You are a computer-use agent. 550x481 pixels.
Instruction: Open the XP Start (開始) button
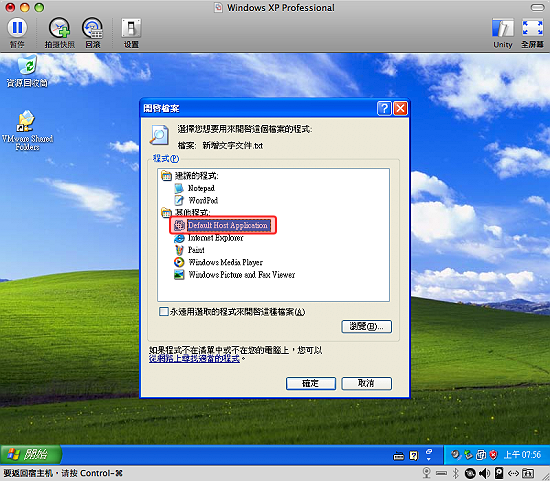[x=31, y=455]
